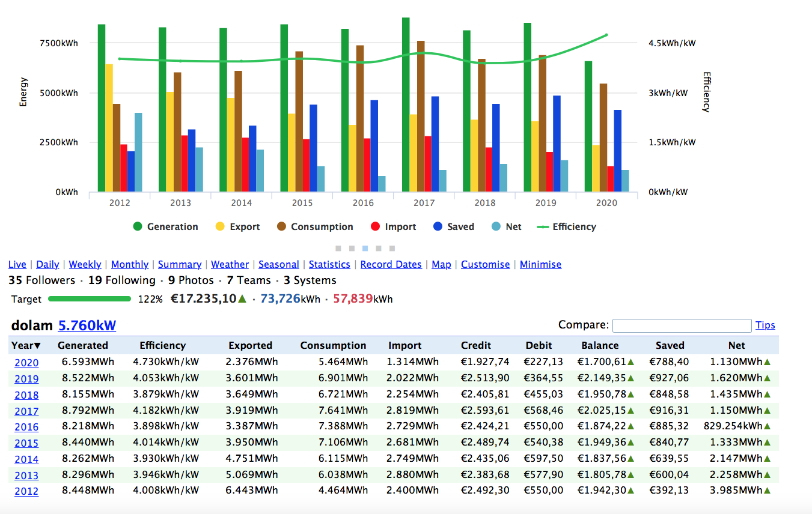Click green triangle next to 829.254kWh net
Image resolution: width=812 pixels, height=514 pixels.
pos(766,426)
